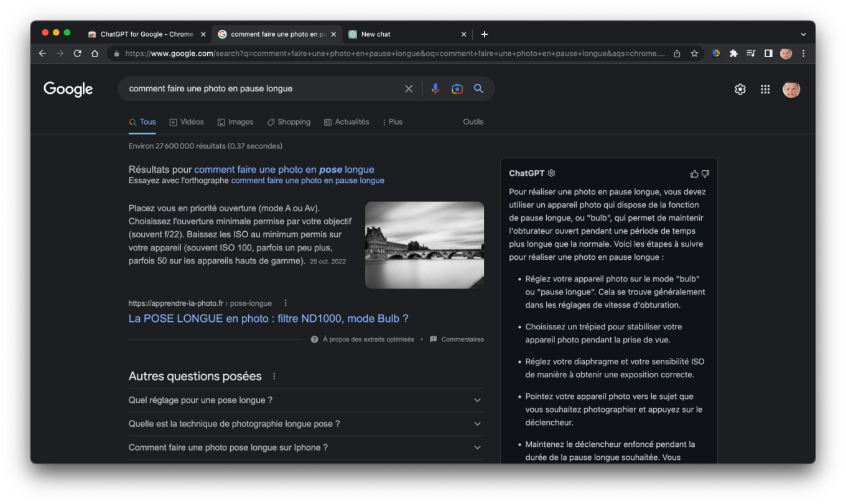Open ChatGPT panel settings gear
This screenshot has height=504, width=846.
(551, 173)
